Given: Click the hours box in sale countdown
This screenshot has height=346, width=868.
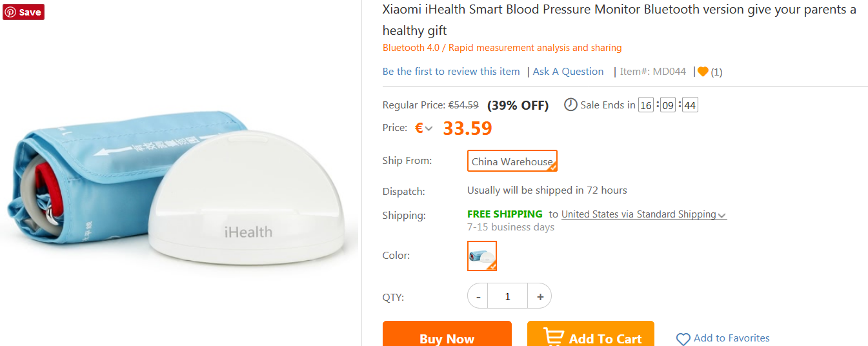Looking at the screenshot, I should pyautogui.click(x=645, y=105).
